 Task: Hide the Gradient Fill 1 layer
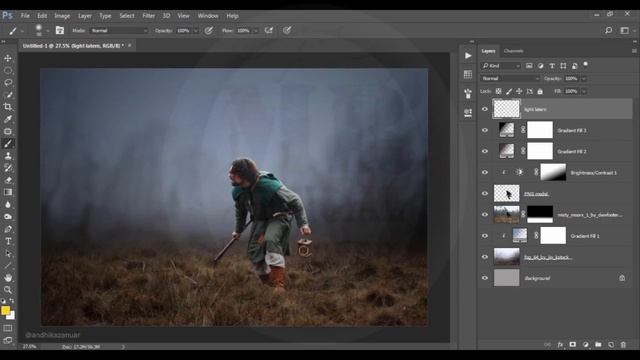coord(485,236)
